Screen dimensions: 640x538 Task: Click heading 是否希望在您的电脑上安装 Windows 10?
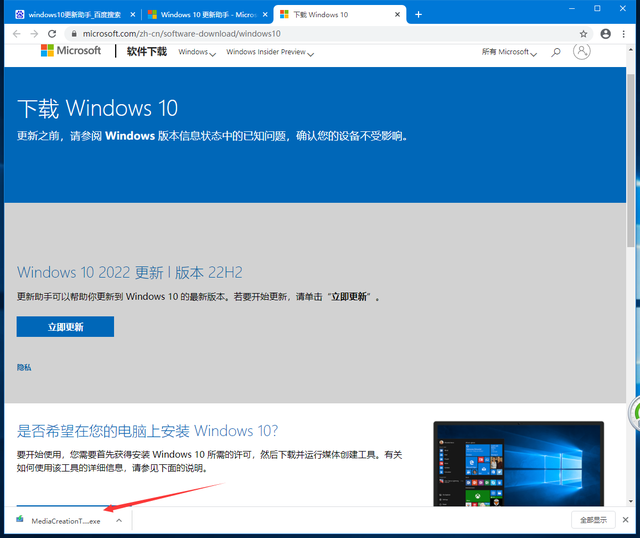147,431
